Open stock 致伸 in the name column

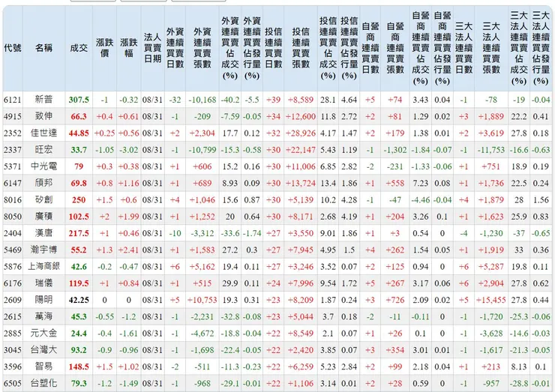tap(44, 116)
